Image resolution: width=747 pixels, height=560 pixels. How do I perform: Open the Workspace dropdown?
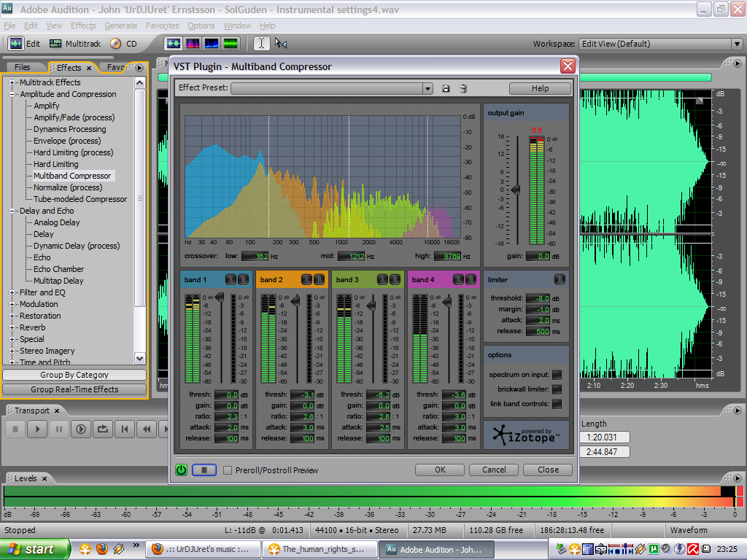tap(736, 44)
